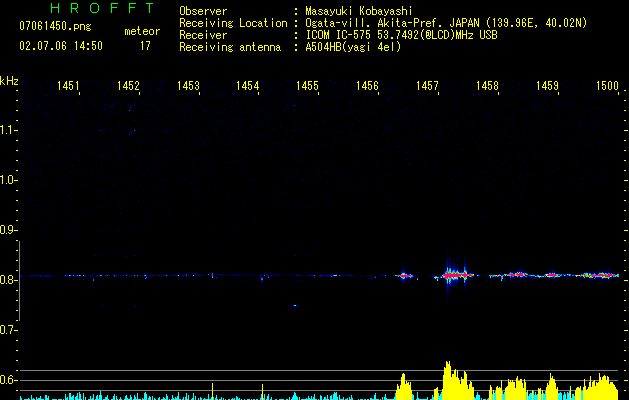The height and width of the screenshot is (400, 629).
Task: Click the tallest yellow intensity peak
Action: pyautogui.click(x=448, y=380)
